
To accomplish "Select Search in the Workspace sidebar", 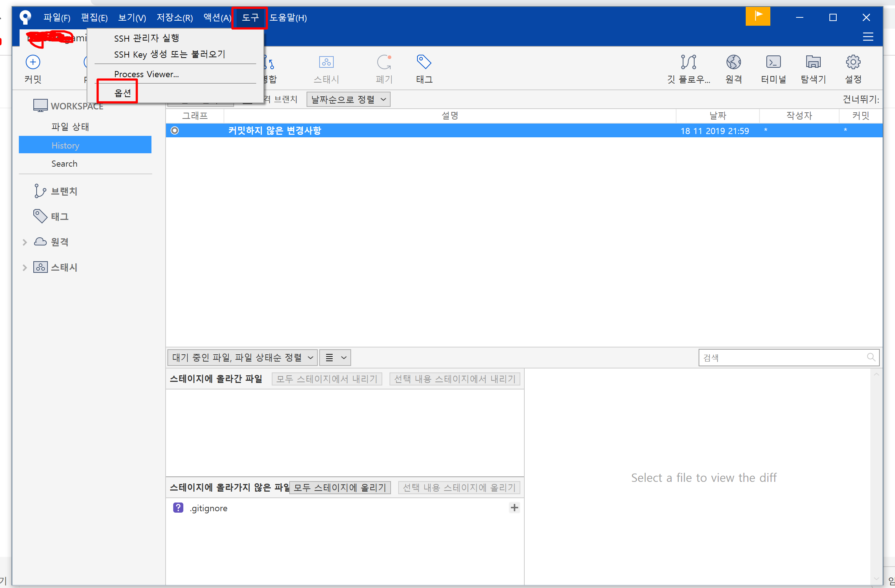I will [x=64, y=163].
